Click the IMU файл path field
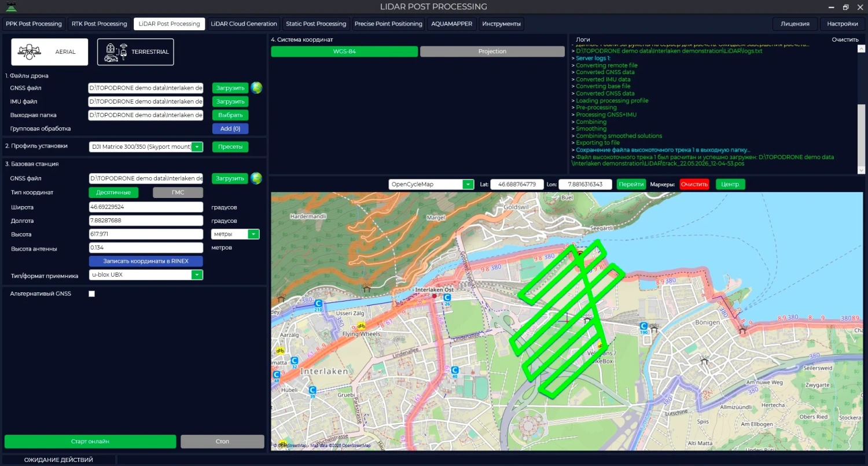The height and width of the screenshot is (466, 868). [x=146, y=101]
